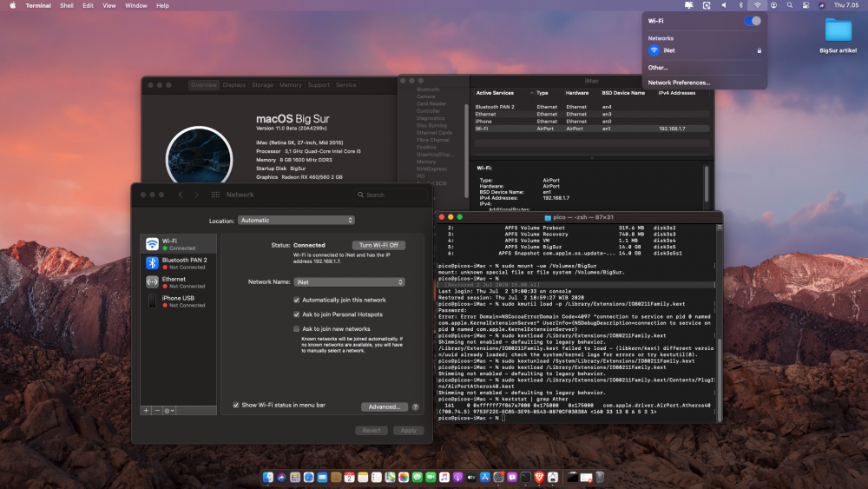Add a network service with plus button

pos(146,411)
